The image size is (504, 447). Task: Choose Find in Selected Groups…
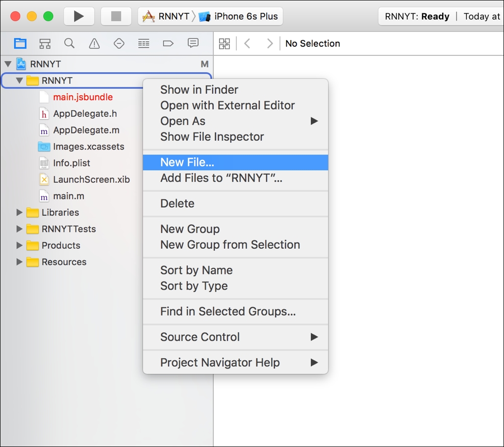235,311
